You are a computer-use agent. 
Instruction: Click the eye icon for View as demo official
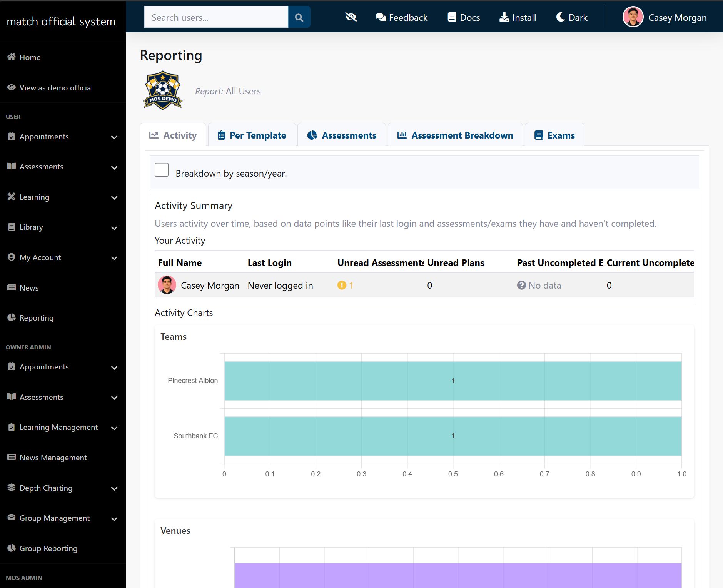[12, 87]
